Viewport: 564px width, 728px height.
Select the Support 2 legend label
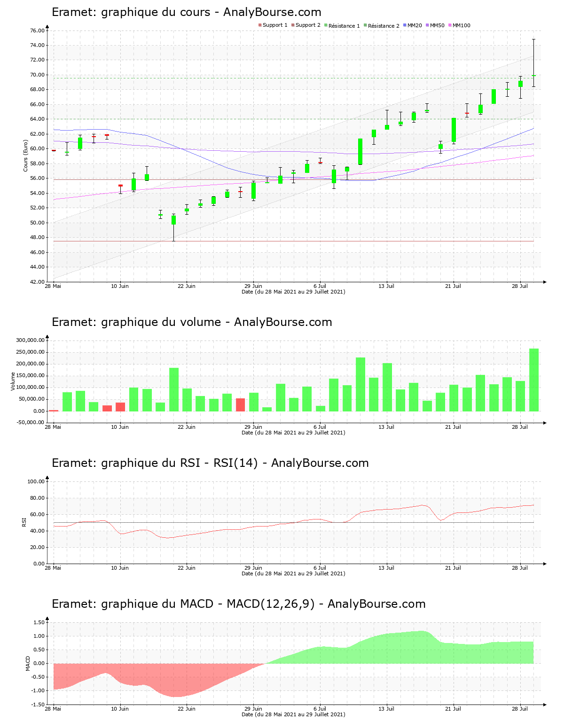(308, 25)
